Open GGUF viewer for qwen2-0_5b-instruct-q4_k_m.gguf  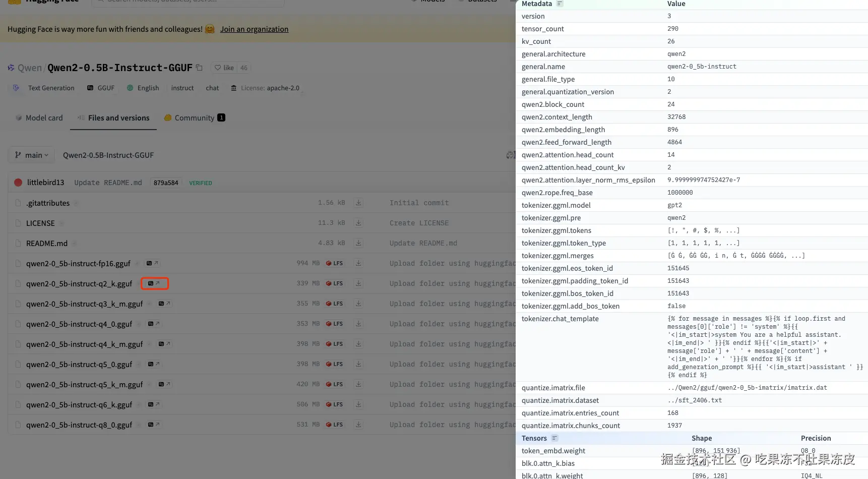coord(164,344)
